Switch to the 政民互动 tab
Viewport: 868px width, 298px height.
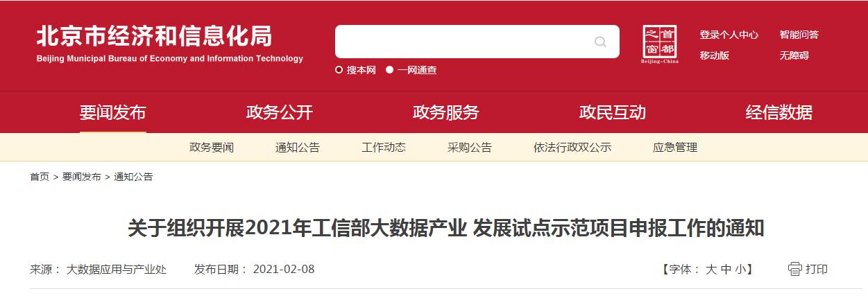[x=613, y=112]
